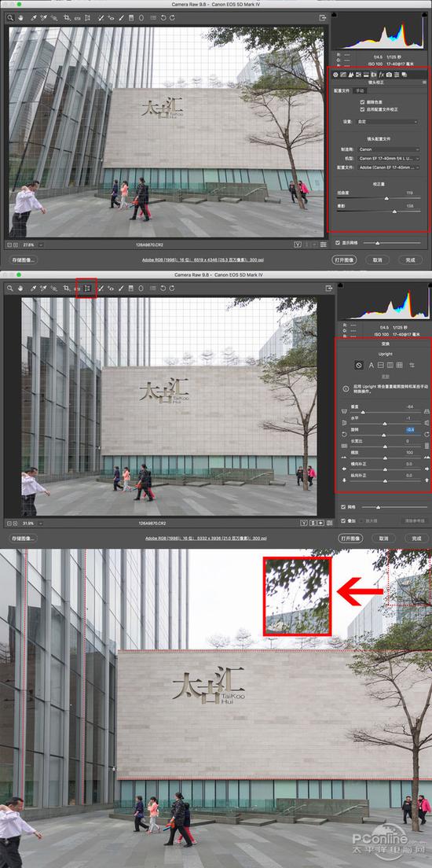Image resolution: width=432 pixels, height=868 pixels.
Task: Apply Upright Vertical correction icon
Action: (x=390, y=366)
